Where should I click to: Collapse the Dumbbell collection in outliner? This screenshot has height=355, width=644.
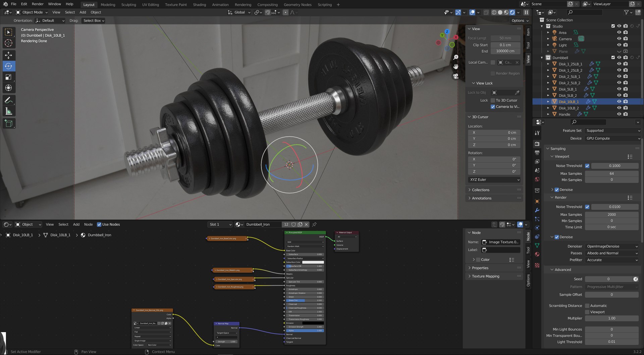pos(542,58)
